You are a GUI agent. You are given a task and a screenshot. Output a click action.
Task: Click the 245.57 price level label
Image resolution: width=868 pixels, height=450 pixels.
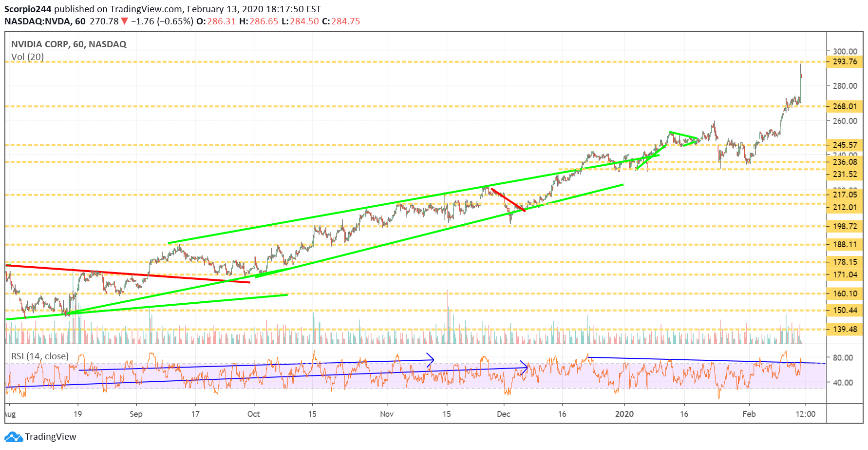coord(845,145)
